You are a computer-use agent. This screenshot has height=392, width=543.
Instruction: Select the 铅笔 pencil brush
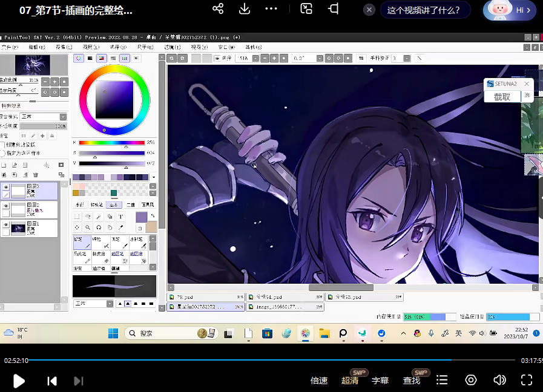(x=81, y=243)
